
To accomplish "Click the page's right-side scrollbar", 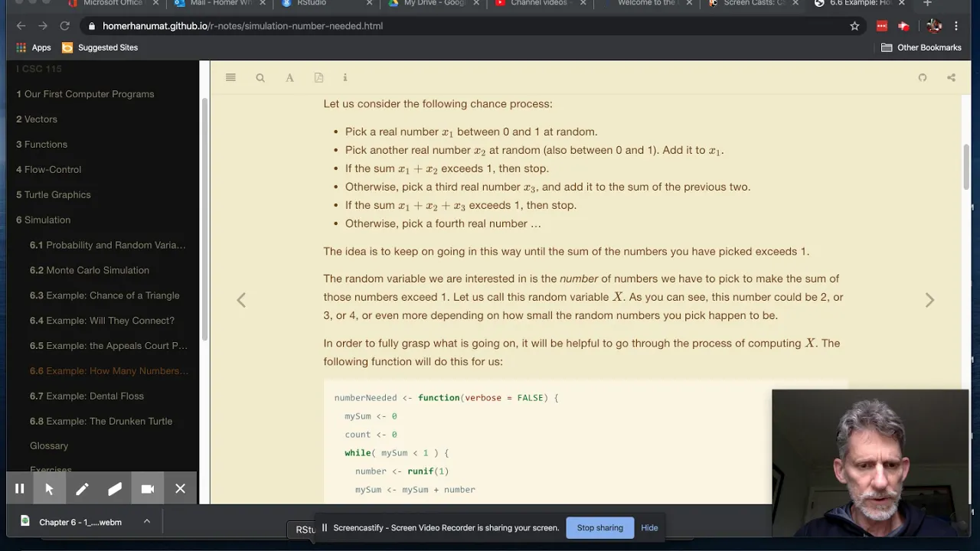I will coord(966,167).
